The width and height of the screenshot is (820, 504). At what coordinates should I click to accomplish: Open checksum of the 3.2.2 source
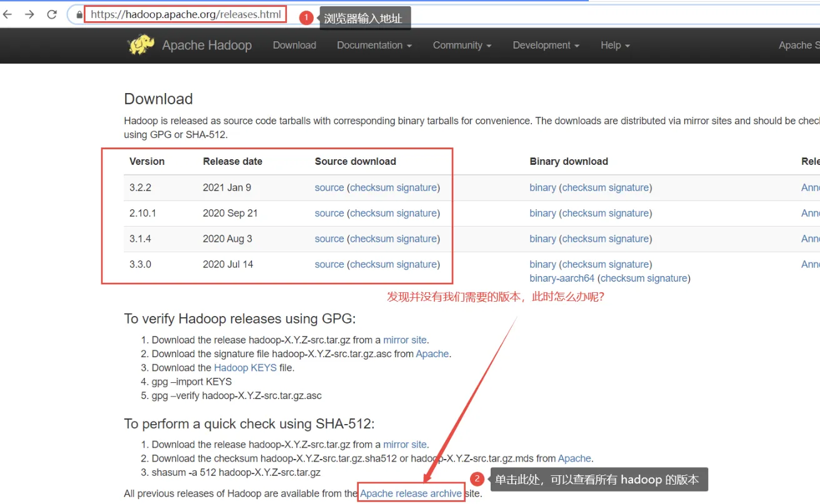372,187
